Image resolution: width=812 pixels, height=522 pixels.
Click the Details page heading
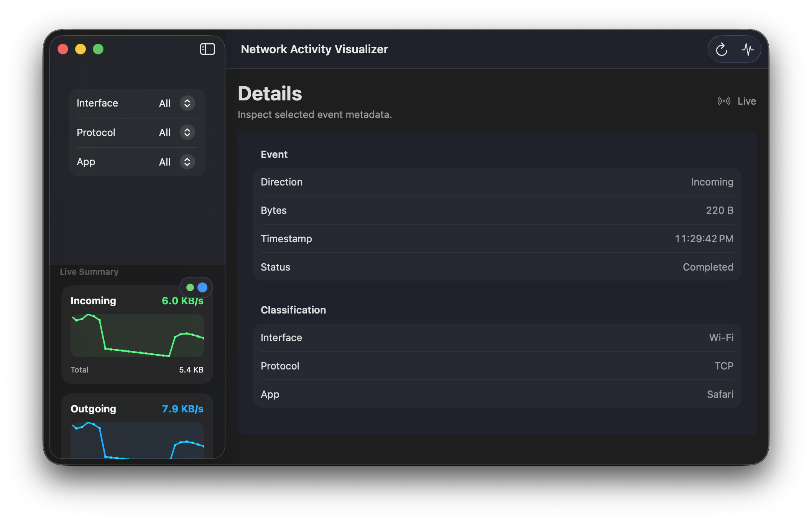point(270,94)
